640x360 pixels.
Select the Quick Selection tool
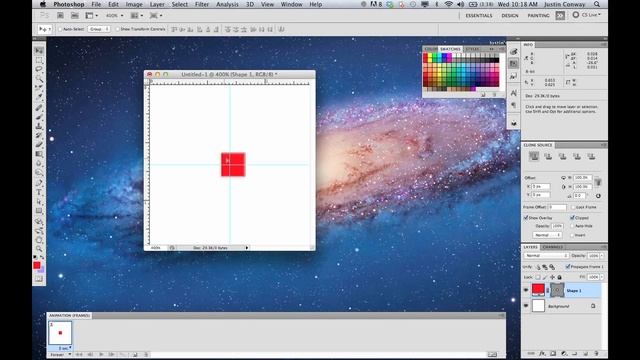coord(39,78)
